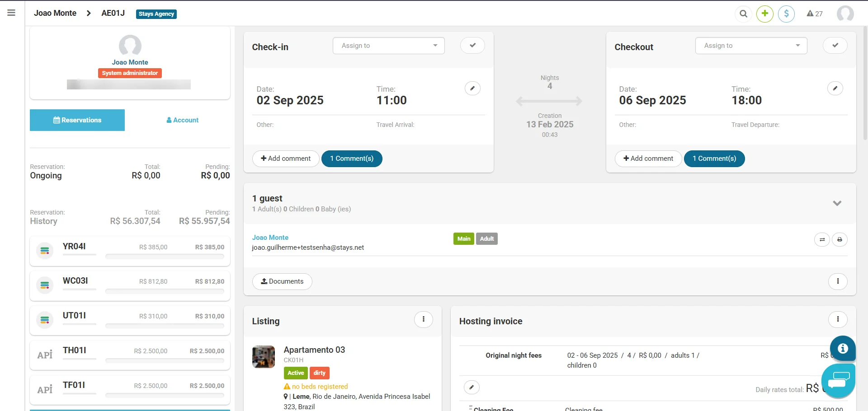Open the Check-in Assign to dropdown
Screen dimensions: 868x411
coord(389,46)
